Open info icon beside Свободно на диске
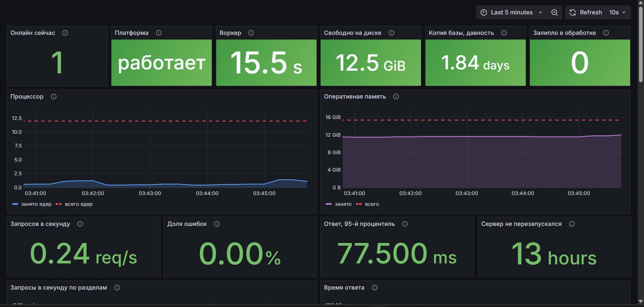Screen dimensions: 644x307 tap(391, 33)
